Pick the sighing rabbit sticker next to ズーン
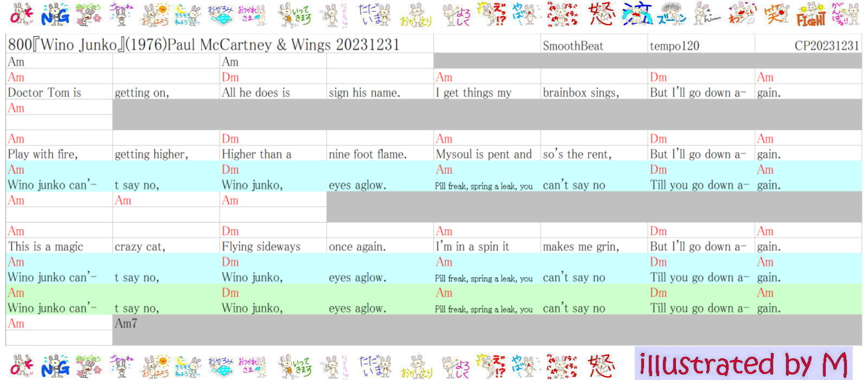The height and width of the screenshot is (380, 868). click(x=706, y=15)
